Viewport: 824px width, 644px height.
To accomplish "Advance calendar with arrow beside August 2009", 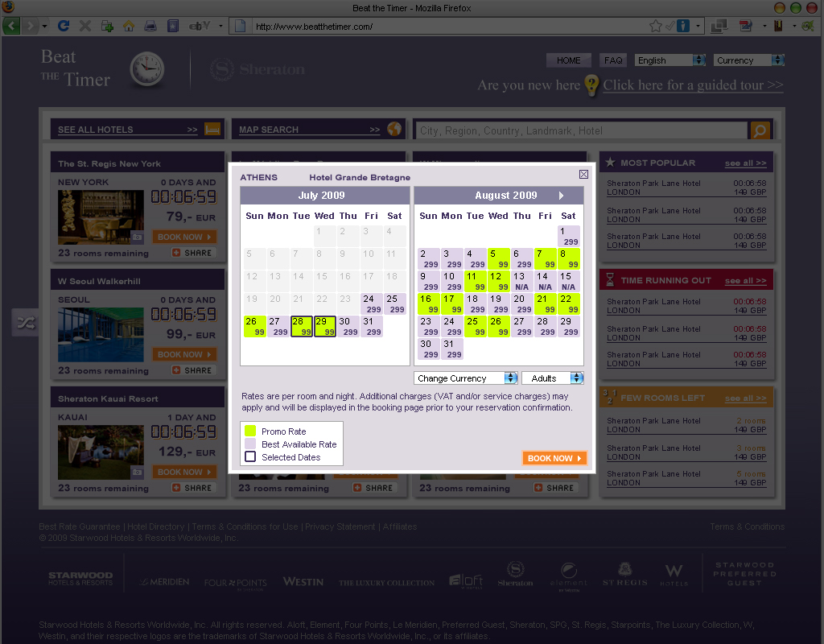I will pos(561,196).
